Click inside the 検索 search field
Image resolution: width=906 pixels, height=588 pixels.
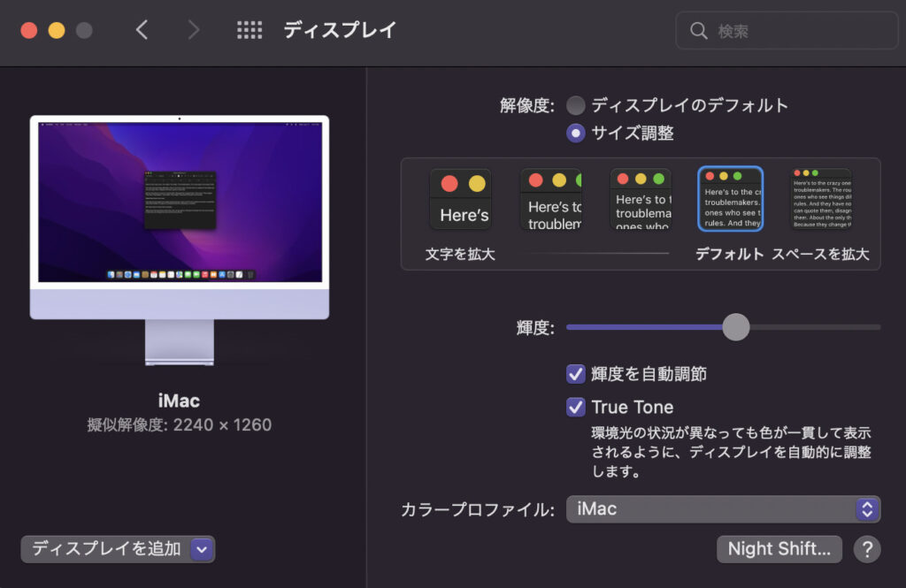(x=787, y=31)
